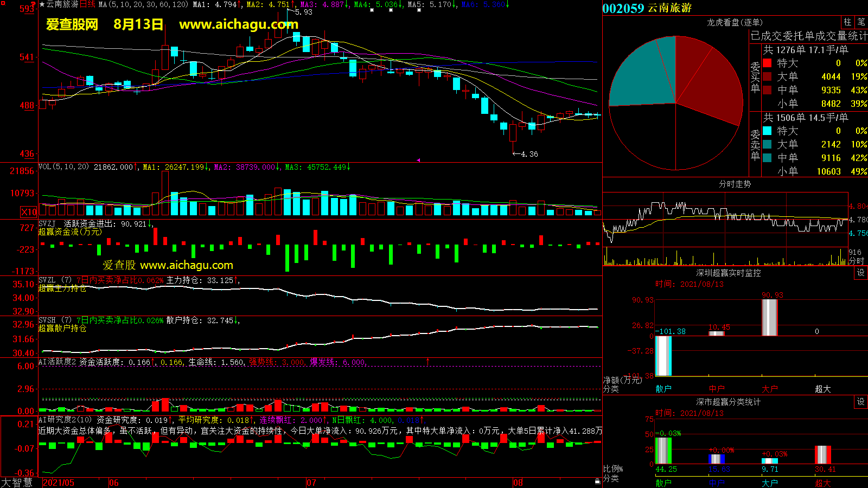Open 设 settings for 深圳超赢实时监控
Viewport: 868px width, 488px height.
click(860, 273)
